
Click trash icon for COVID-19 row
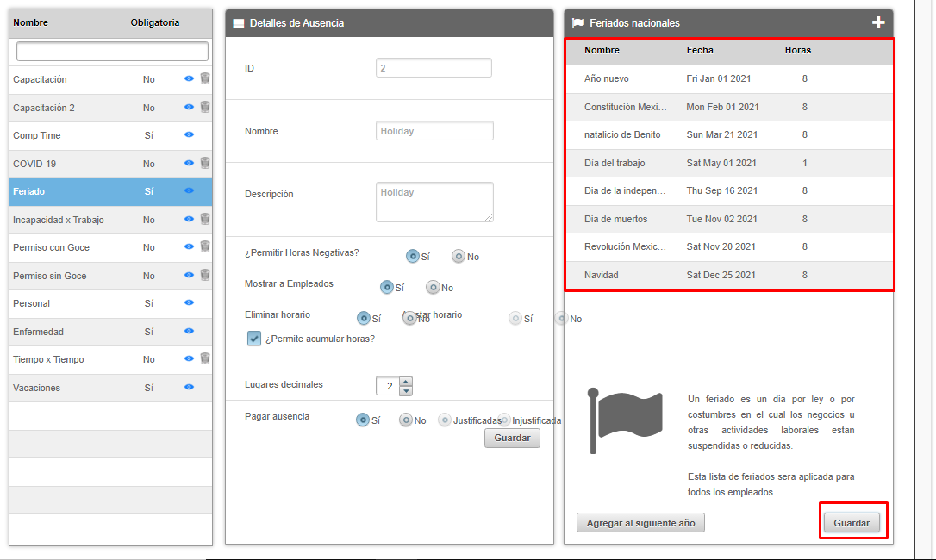tap(205, 163)
